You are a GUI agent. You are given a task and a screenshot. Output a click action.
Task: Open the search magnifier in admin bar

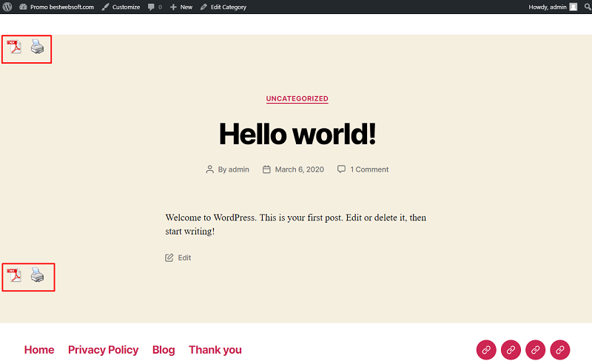(x=588, y=7)
